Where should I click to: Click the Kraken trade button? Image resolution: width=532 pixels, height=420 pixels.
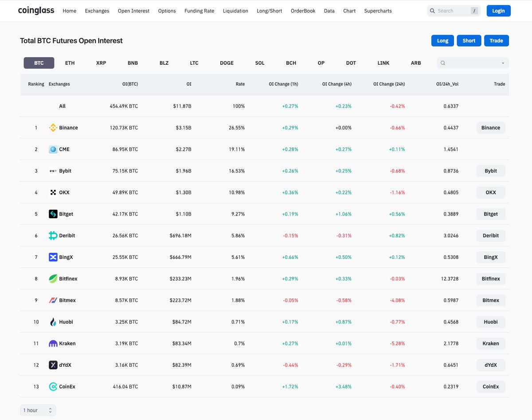(x=491, y=343)
